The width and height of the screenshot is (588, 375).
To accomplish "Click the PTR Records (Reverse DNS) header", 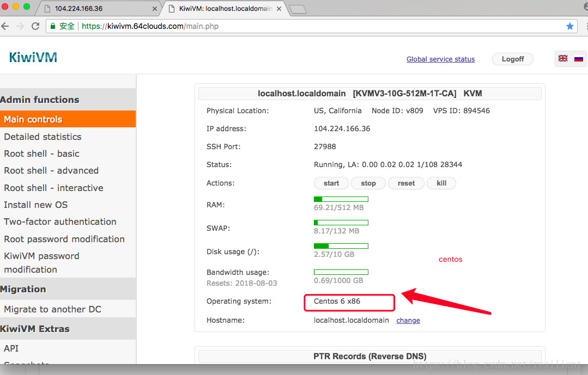I will (370, 356).
